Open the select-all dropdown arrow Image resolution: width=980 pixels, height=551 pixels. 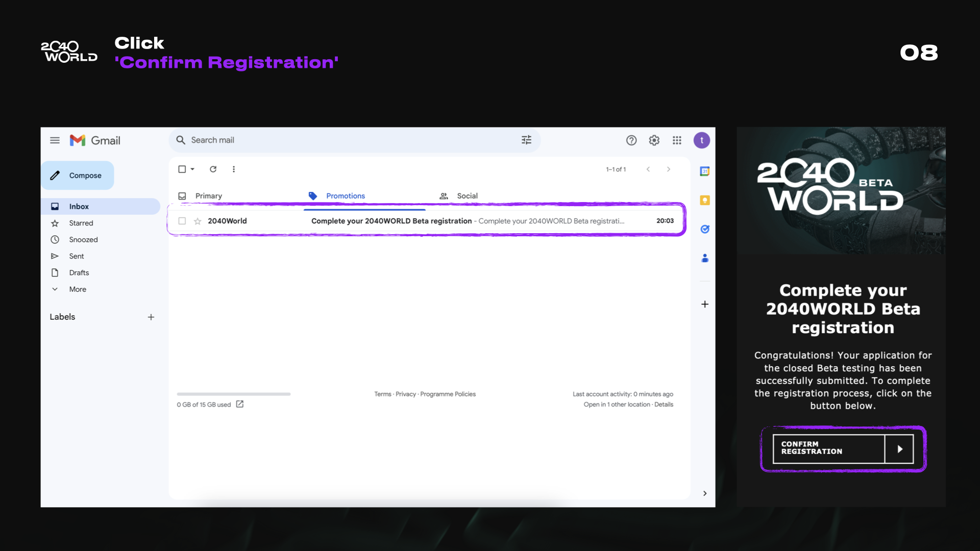tap(192, 169)
